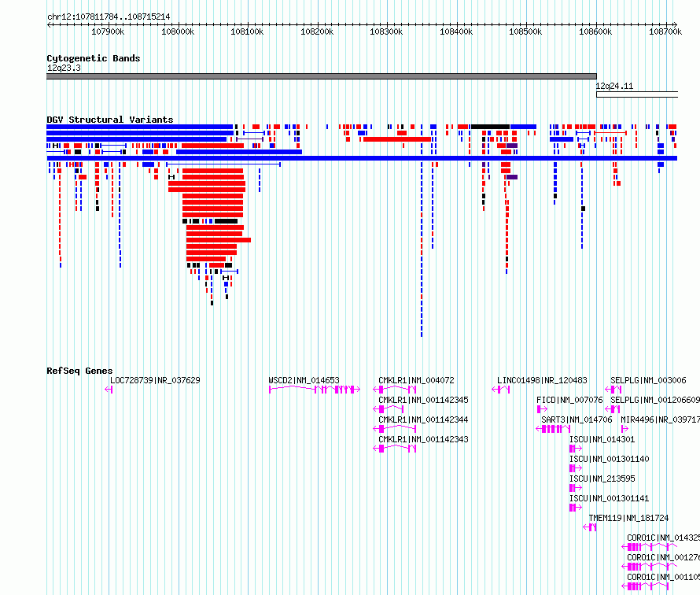Click the DGV Structural Variants track title
Image resolution: width=700 pixels, height=595 pixels.
[110, 120]
